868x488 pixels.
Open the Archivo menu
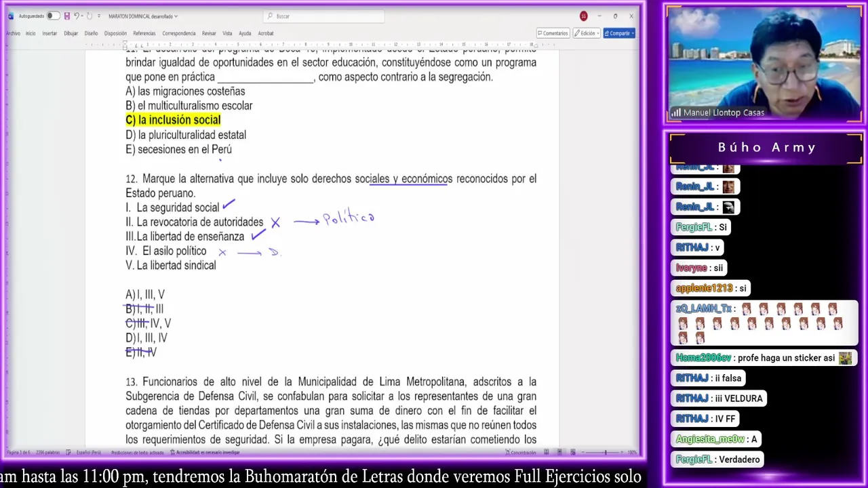14,33
